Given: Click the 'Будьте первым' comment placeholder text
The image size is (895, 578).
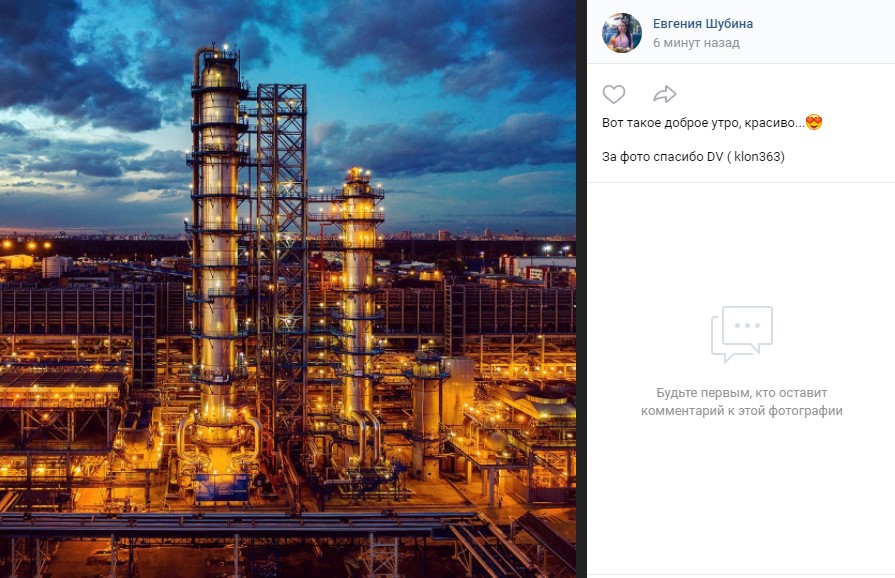Looking at the screenshot, I should tap(741, 402).
